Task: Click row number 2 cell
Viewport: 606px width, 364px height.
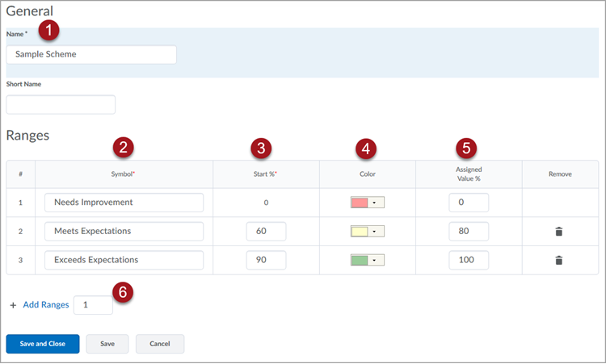Action: pos(20,231)
